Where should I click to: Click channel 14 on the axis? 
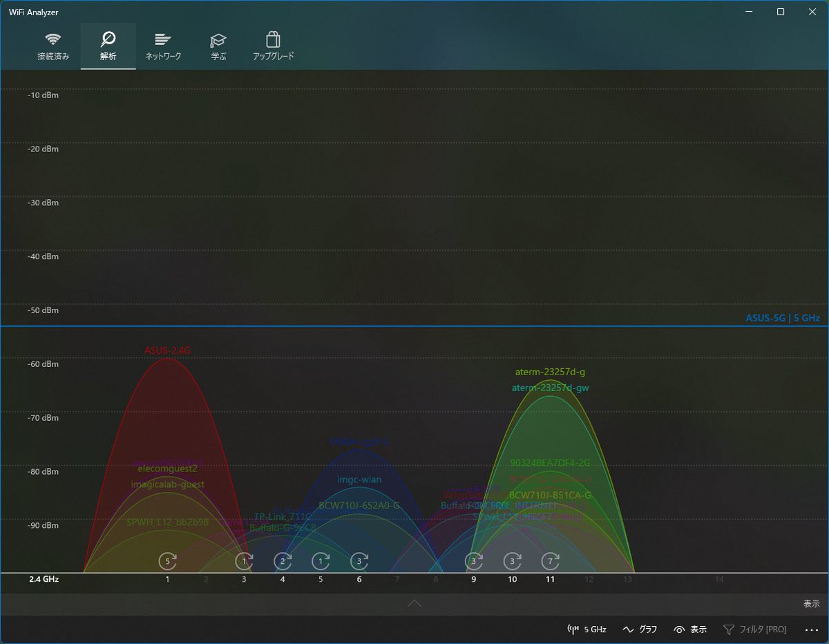(x=719, y=580)
